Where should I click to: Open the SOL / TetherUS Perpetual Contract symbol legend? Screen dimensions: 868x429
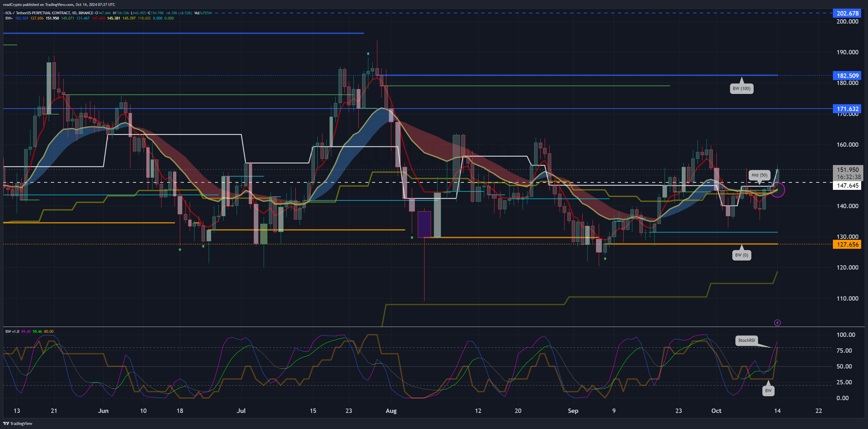(x=49, y=13)
